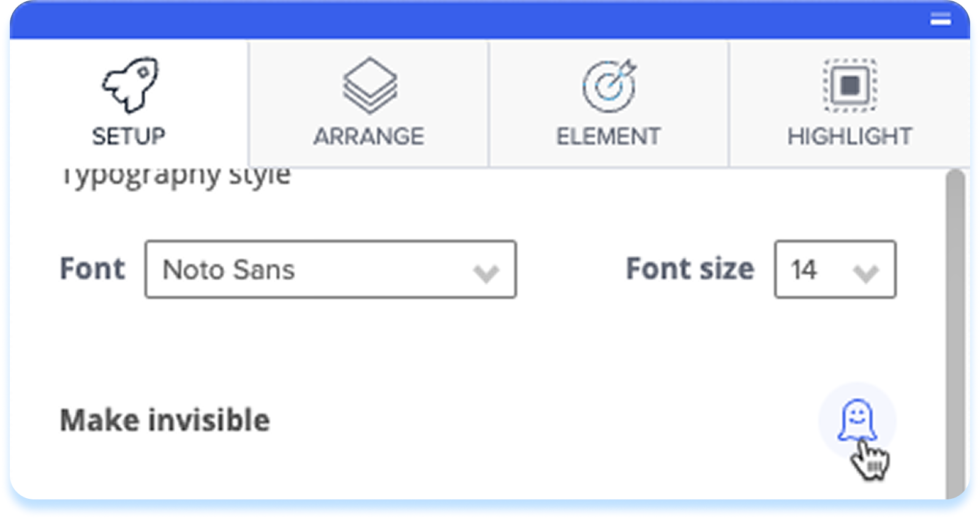Image resolution: width=980 pixels, height=519 pixels.
Task: Click the panel menu icon in blue header
Action: pos(940,20)
